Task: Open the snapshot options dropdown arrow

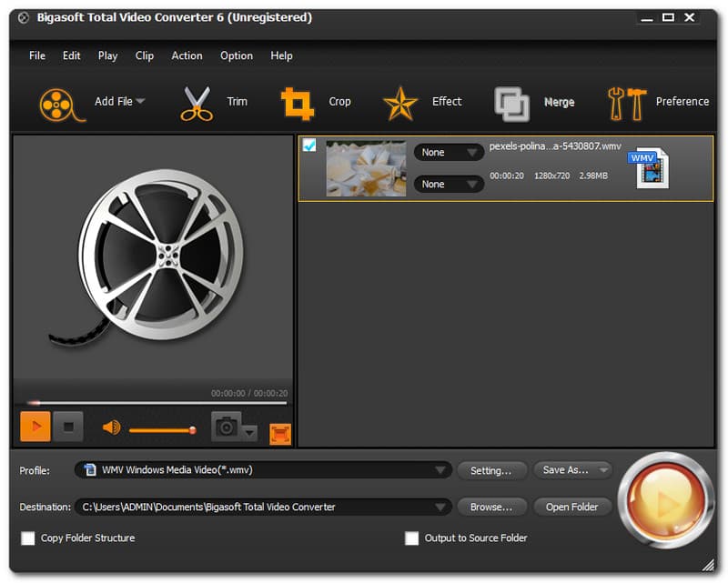Action: pyautogui.click(x=249, y=433)
